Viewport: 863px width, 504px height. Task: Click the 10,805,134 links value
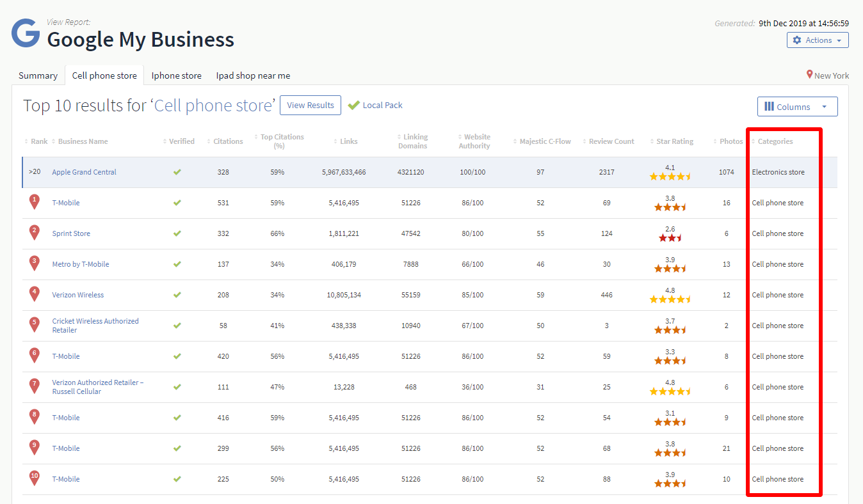coord(344,295)
